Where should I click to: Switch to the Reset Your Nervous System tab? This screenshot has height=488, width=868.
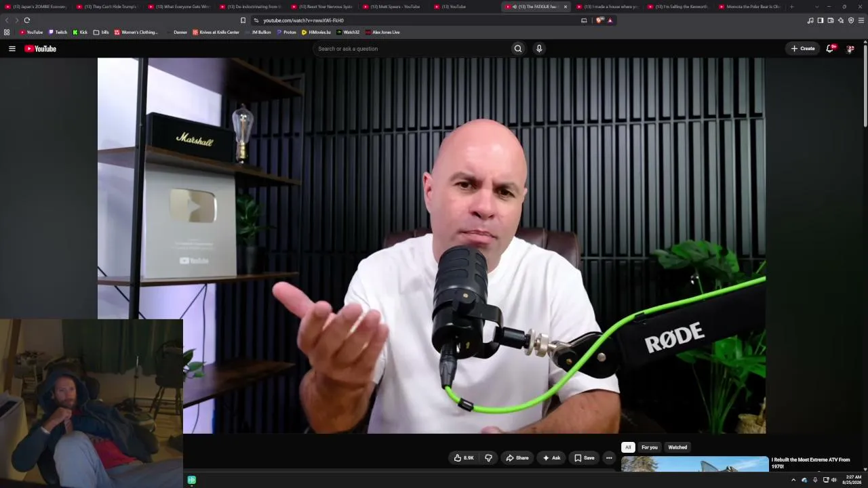pyautogui.click(x=321, y=7)
